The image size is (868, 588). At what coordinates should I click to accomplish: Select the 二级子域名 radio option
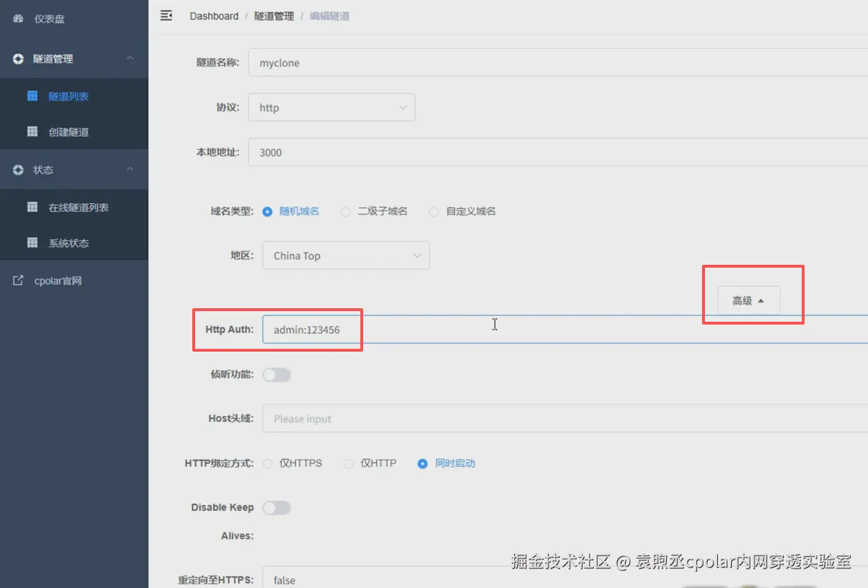(x=374, y=211)
